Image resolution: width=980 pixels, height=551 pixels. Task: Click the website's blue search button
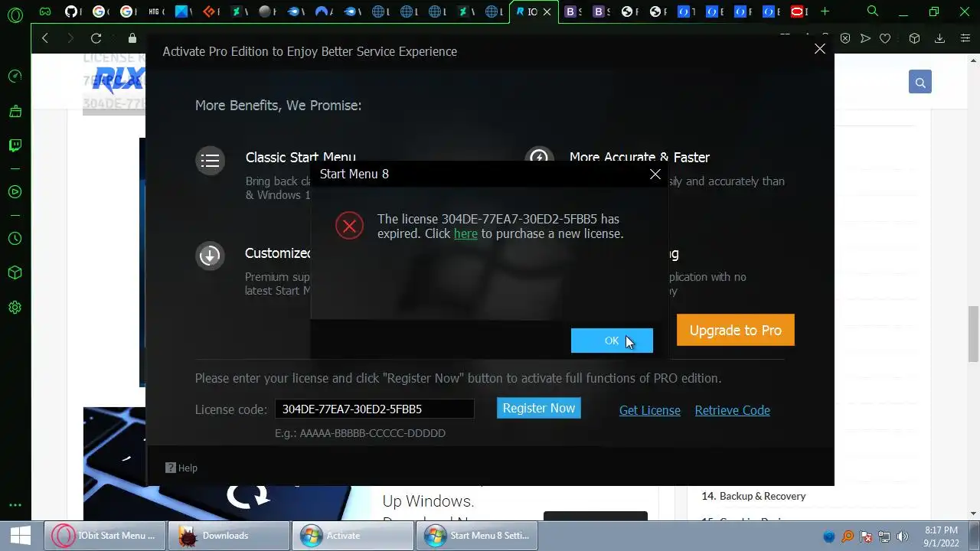click(920, 82)
